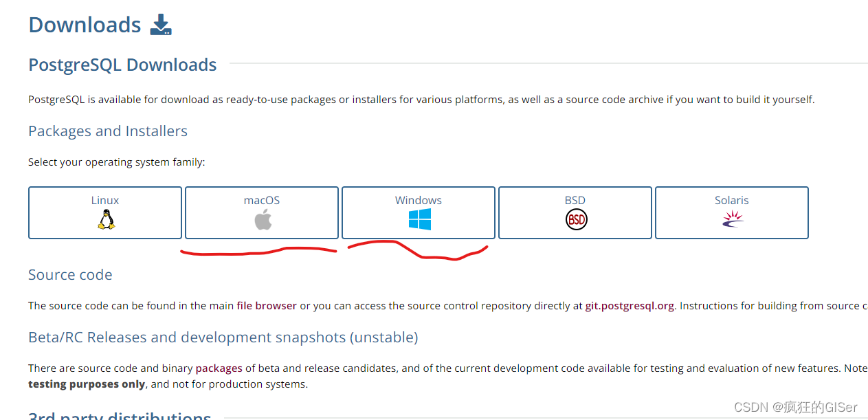Viewport: 868px width, 420px height.
Task: Click the 'testing purposes only' bold text
Action: (87, 384)
